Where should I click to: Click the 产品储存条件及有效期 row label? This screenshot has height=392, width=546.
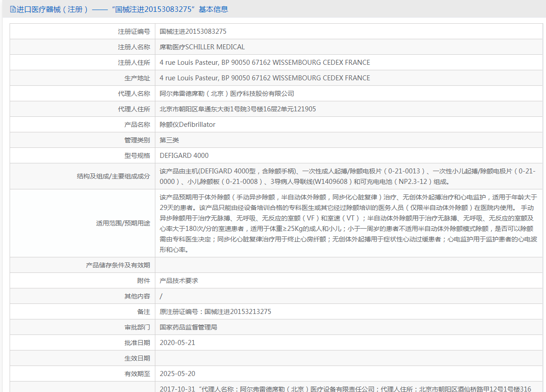click(x=118, y=265)
